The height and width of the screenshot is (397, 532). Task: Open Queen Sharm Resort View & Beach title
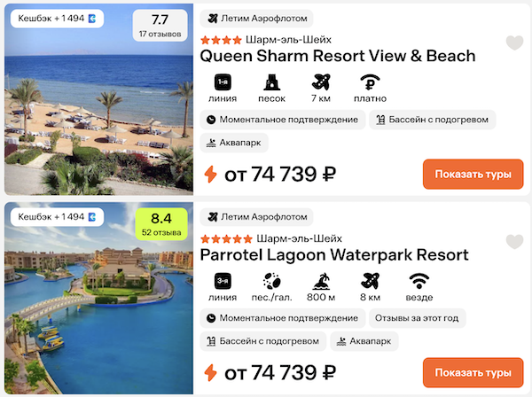tap(338, 56)
